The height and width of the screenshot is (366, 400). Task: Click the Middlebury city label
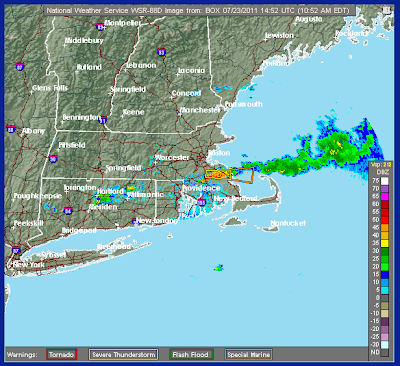tap(84, 40)
